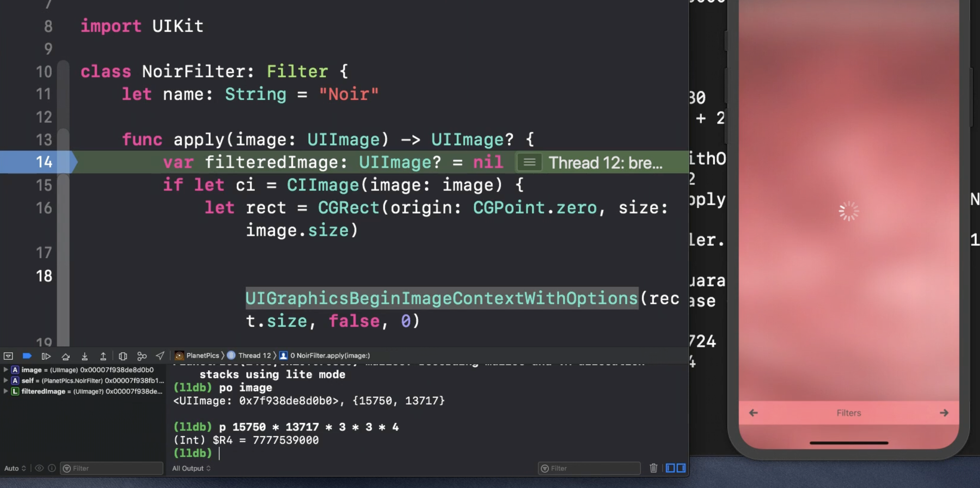Clear the console with the trash icon
980x488 pixels.
tap(653, 468)
